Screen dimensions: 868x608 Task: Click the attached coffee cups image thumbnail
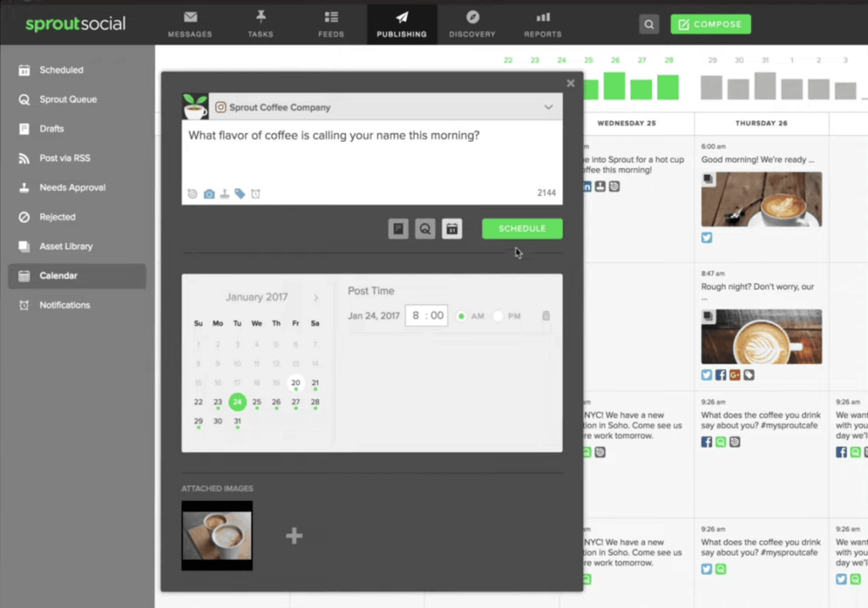tap(217, 535)
